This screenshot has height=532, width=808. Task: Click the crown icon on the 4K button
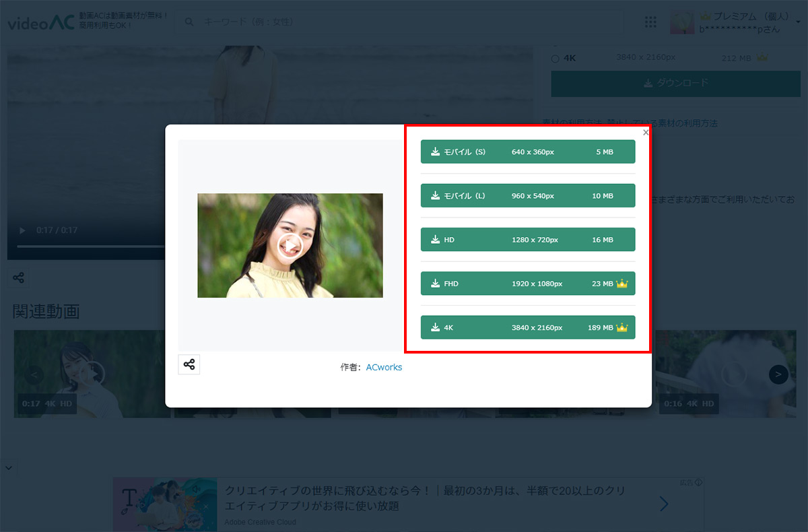(622, 328)
